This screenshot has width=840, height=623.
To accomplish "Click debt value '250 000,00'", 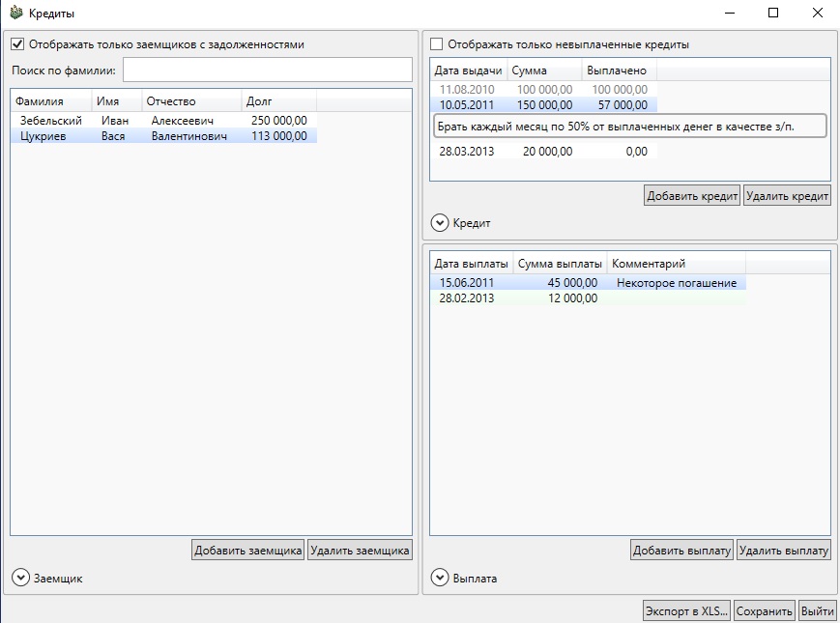I will click(x=279, y=121).
